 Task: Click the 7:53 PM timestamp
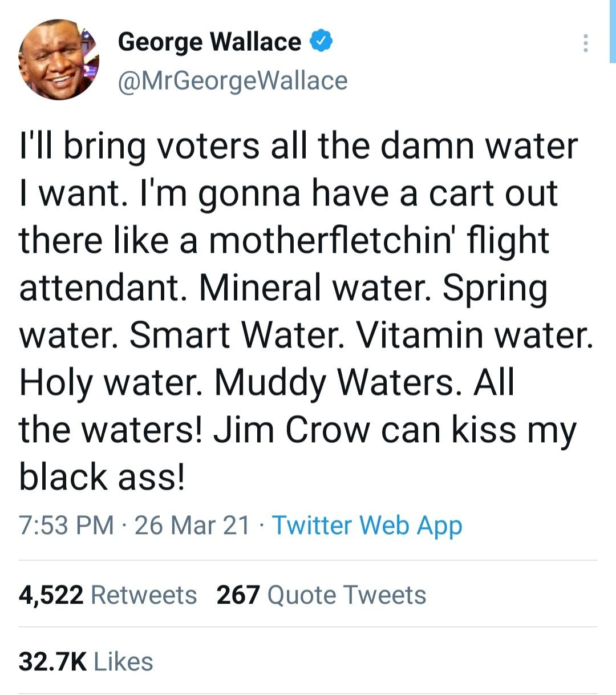click(x=66, y=525)
